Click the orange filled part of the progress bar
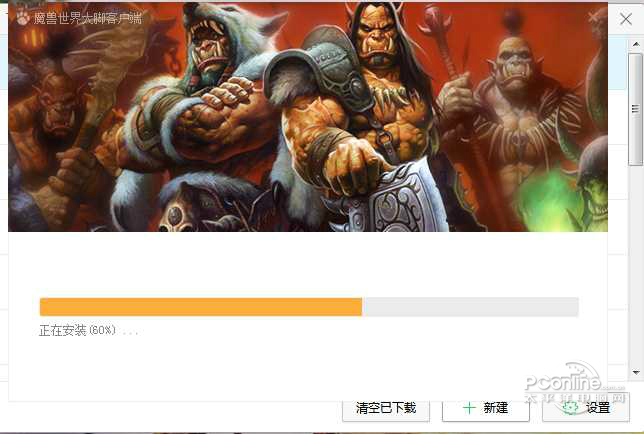 [x=201, y=307]
